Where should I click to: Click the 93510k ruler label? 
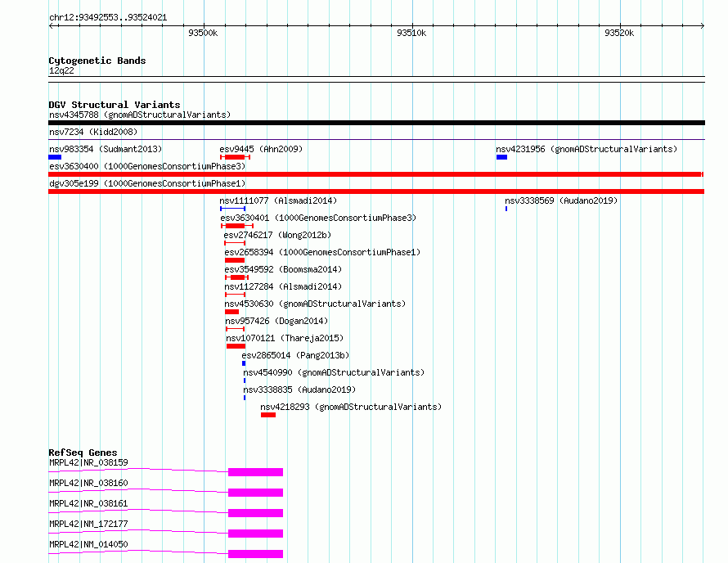coord(411,33)
